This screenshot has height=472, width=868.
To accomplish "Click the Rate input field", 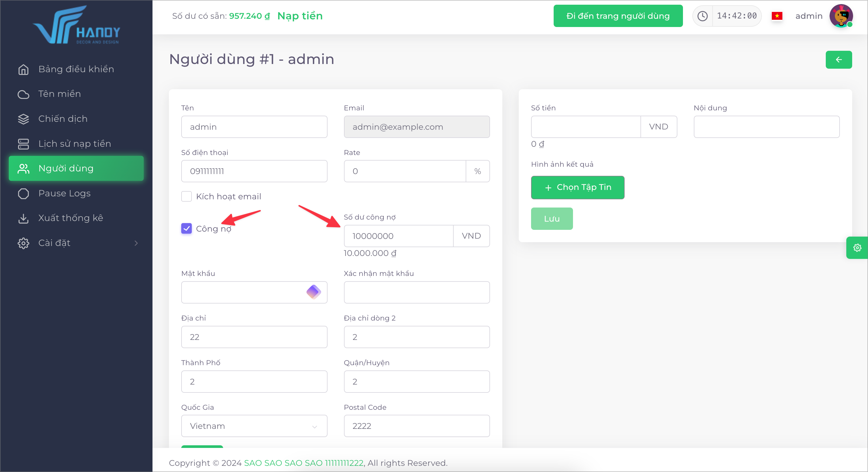I will point(405,171).
